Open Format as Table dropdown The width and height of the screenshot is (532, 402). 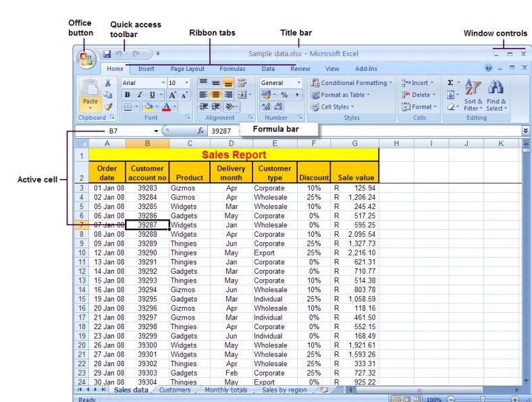(340, 95)
